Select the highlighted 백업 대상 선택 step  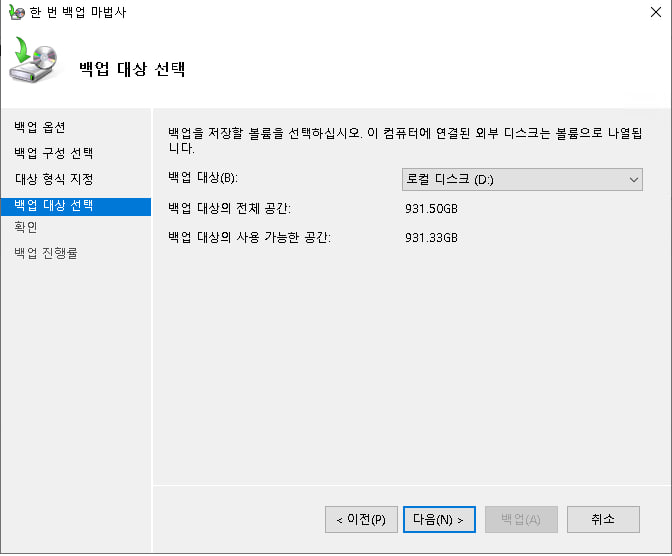point(53,206)
